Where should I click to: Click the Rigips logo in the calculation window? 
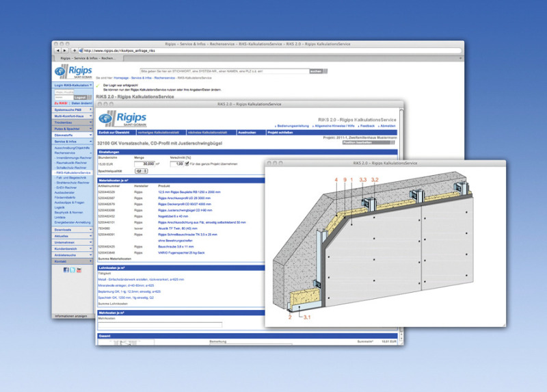(123, 118)
